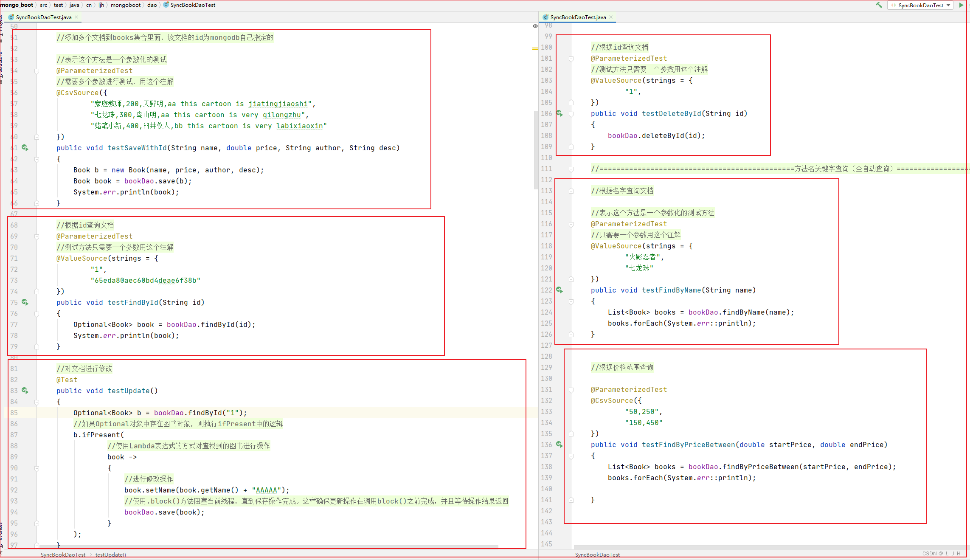Viewport: 970px width, 560px height.
Task: Collapse the fold at line 69 @ParameterizedTest
Action: tap(37, 236)
